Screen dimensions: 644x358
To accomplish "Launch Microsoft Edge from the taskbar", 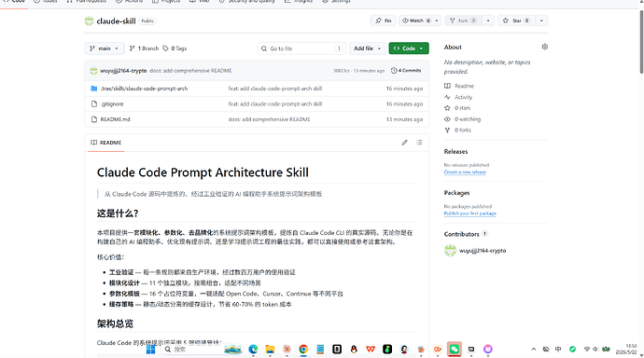I will click(253, 349).
